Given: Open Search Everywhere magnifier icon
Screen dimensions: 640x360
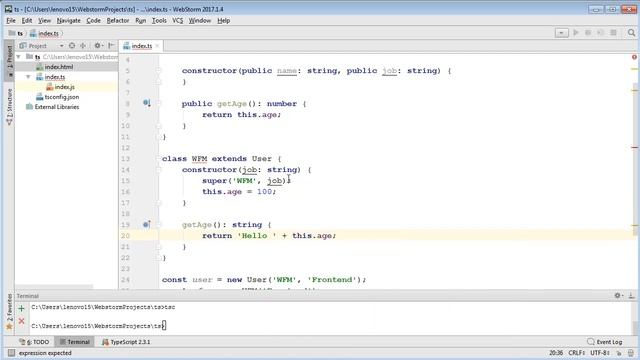Looking at the screenshot, I should click(631, 33).
